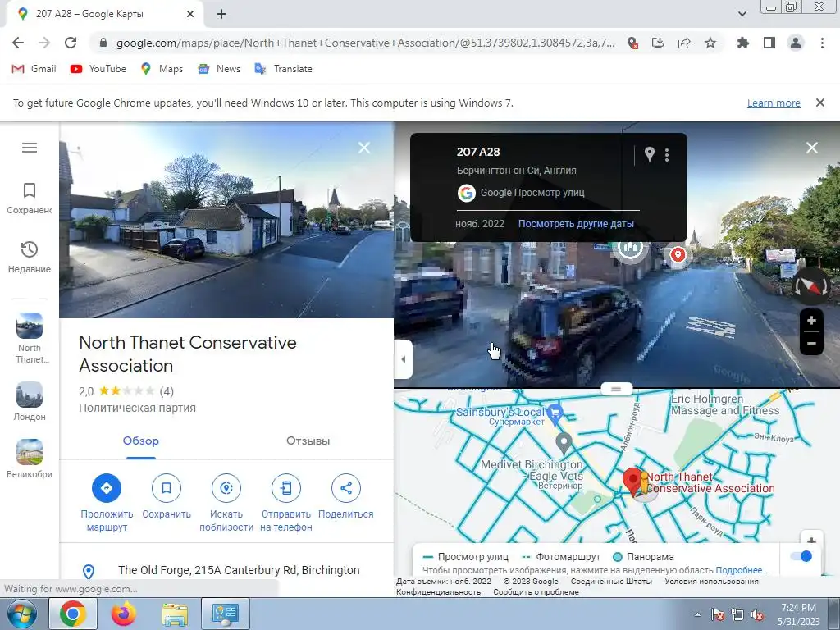Open the Extensions puzzle icon
Viewport: 840px width, 630px height.
point(743,43)
